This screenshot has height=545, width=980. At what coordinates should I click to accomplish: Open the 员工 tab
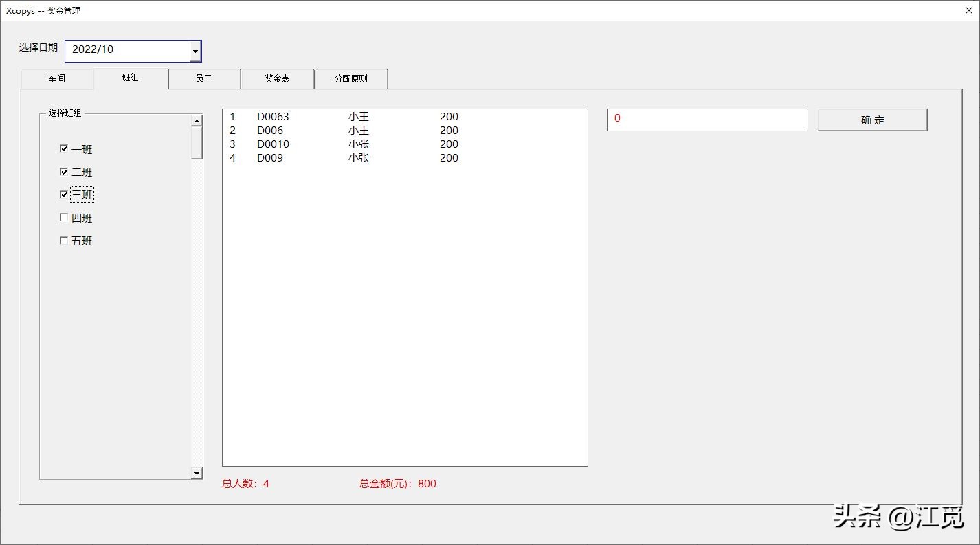tap(204, 79)
